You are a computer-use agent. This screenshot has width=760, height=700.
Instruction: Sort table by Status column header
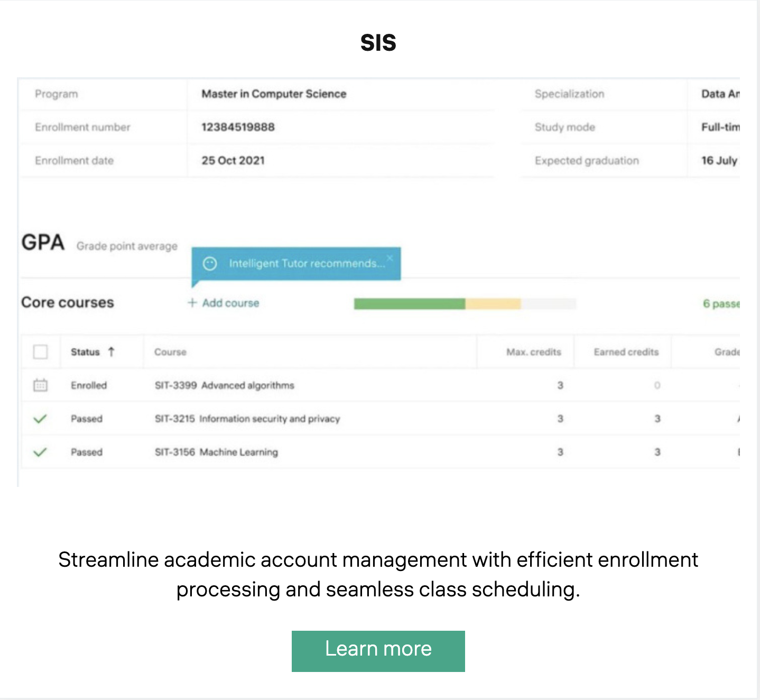[85, 352]
